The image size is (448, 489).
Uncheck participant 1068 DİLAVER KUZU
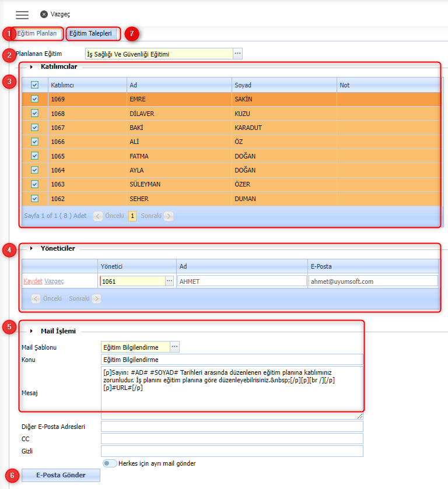[x=34, y=113]
